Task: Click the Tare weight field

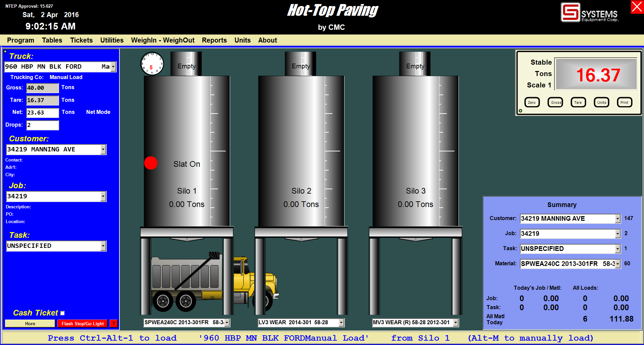Action: point(43,100)
